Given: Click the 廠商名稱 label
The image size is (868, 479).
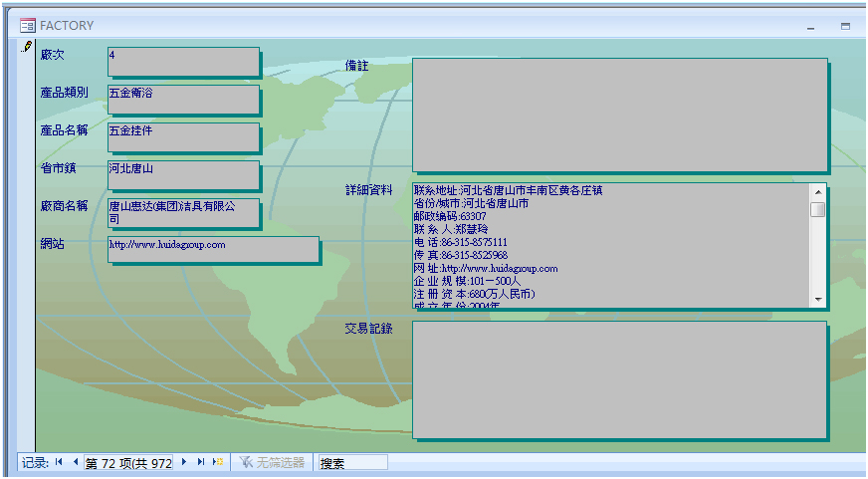Looking at the screenshot, I should pyautogui.click(x=65, y=205).
